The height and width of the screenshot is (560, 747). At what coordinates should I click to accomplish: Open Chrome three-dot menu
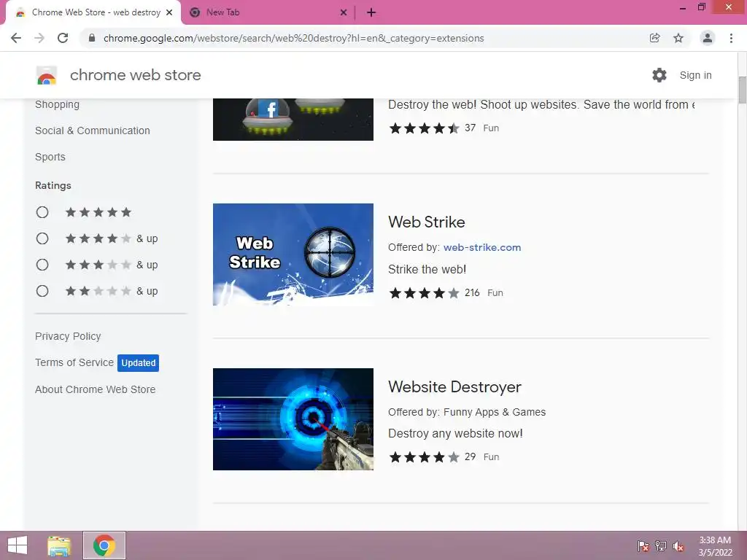pos(731,38)
